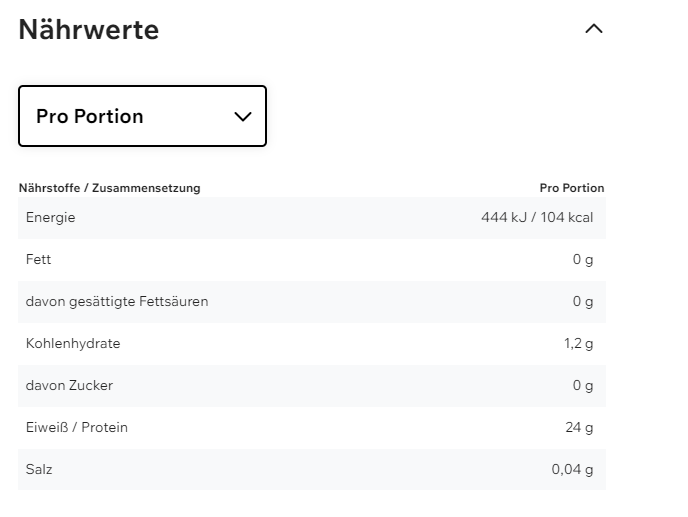Click the dropdown arrow beside Pro Portion
The width and height of the screenshot is (688, 517).
click(x=242, y=116)
